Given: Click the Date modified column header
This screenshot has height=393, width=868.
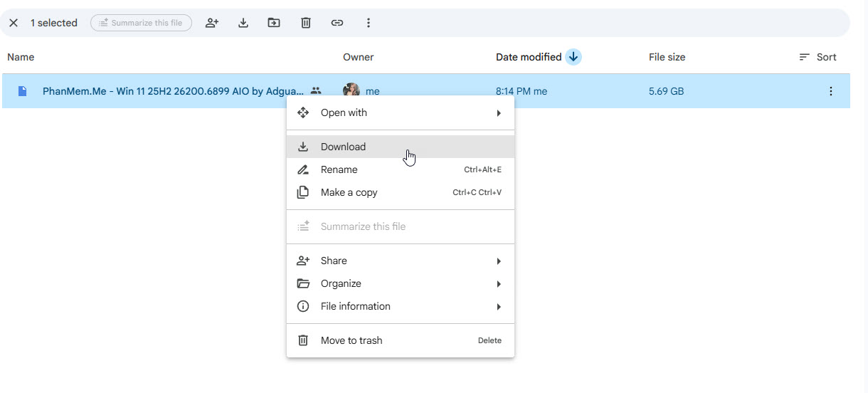Looking at the screenshot, I should pyautogui.click(x=529, y=57).
